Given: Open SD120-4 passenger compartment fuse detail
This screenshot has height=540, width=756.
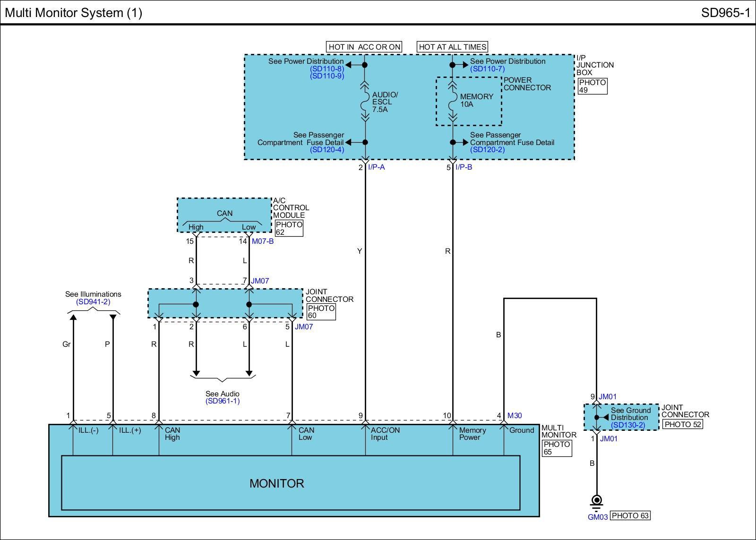Looking at the screenshot, I should [x=327, y=150].
